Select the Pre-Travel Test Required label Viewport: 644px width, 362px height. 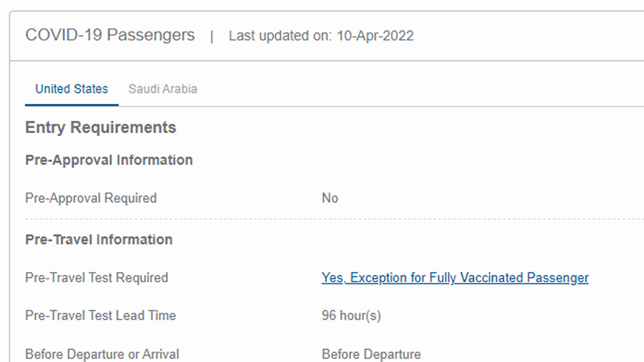coord(97,278)
